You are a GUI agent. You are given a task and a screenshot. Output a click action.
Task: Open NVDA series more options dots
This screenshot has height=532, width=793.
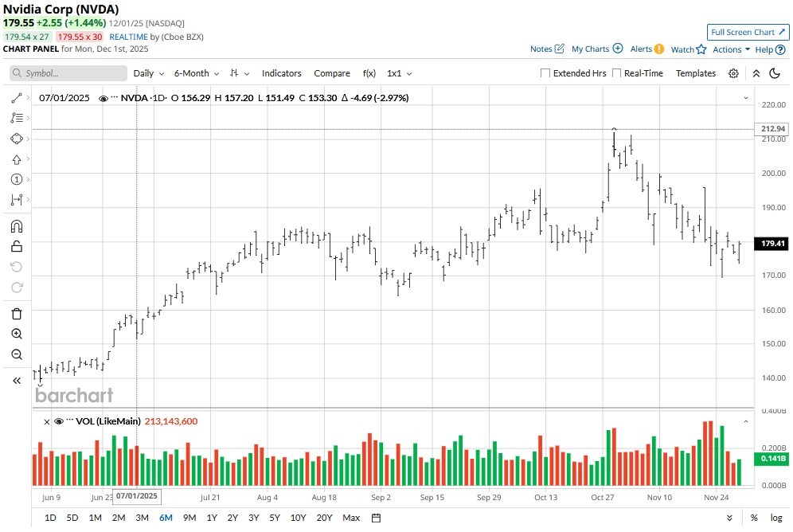coord(114,98)
